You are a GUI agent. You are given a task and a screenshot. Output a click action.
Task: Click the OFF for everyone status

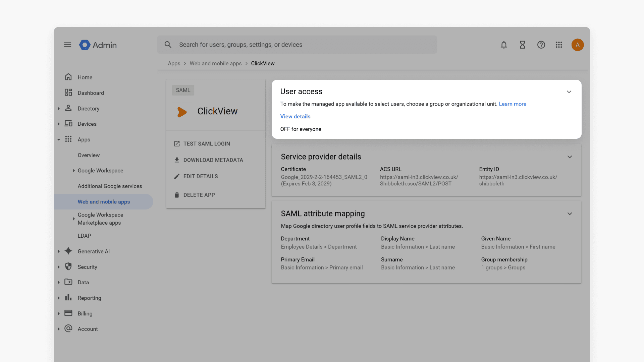click(x=301, y=129)
